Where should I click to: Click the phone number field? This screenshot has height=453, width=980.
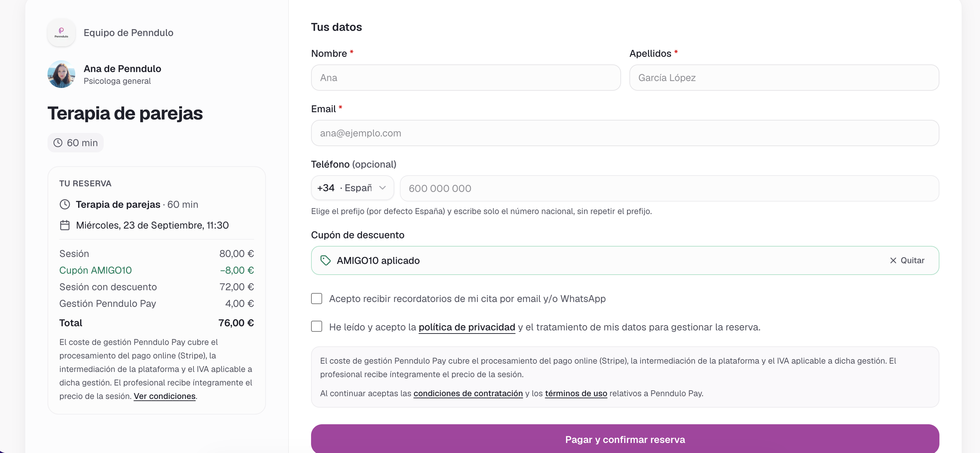click(x=669, y=188)
